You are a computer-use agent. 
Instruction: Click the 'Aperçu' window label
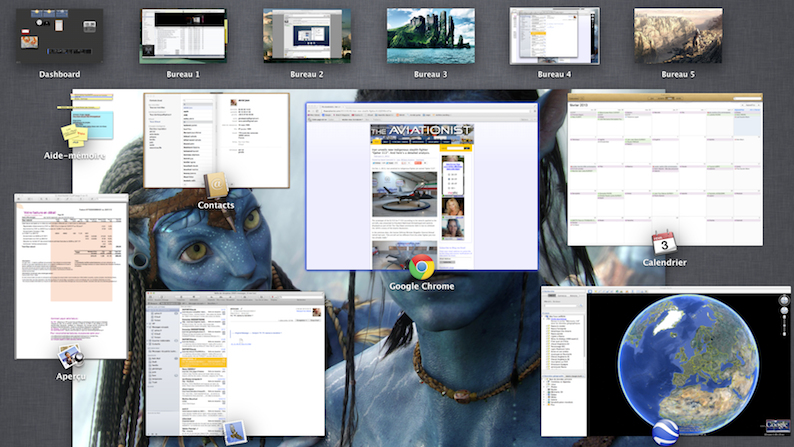click(71, 376)
